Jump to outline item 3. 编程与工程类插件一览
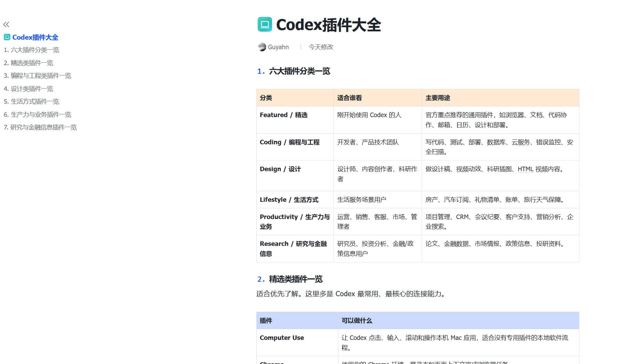Viewport: 640px width, 364px height. coord(37,76)
